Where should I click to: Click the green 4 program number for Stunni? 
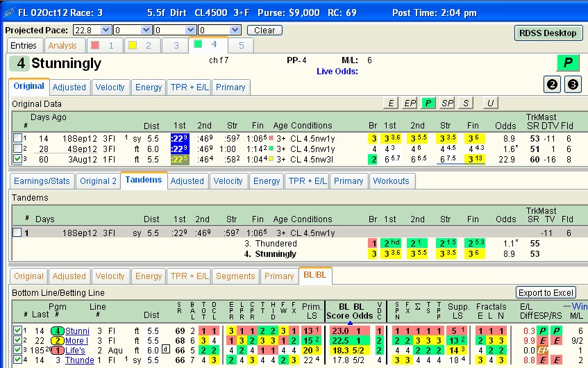tap(58, 331)
